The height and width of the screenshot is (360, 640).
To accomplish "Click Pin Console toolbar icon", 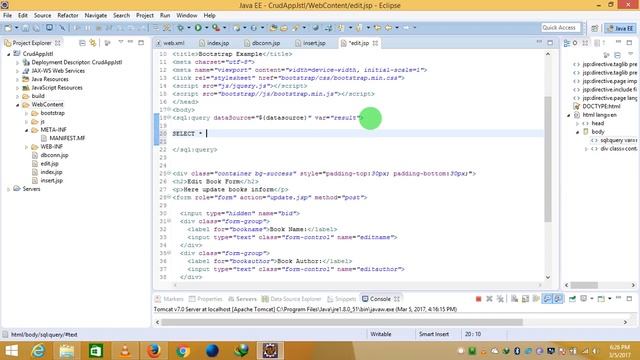I will pyautogui.click(x=572, y=299).
